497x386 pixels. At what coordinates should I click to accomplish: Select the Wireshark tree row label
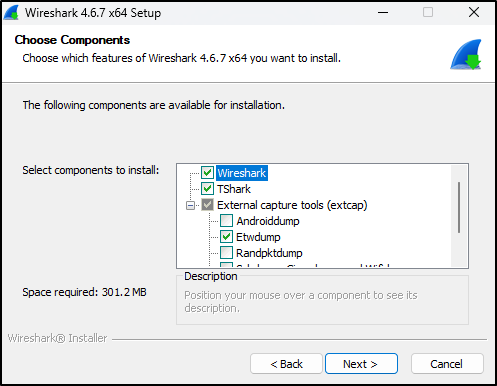tap(242, 173)
